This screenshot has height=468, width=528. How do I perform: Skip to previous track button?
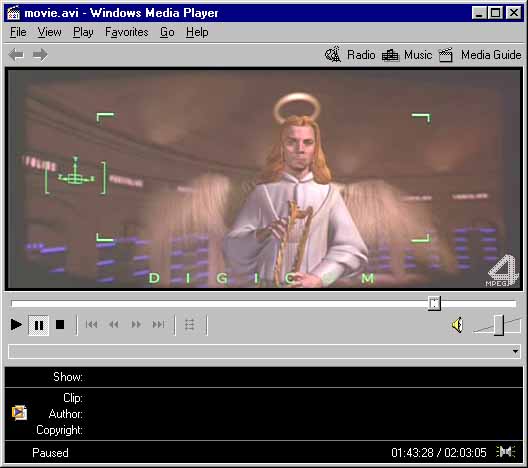91,325
